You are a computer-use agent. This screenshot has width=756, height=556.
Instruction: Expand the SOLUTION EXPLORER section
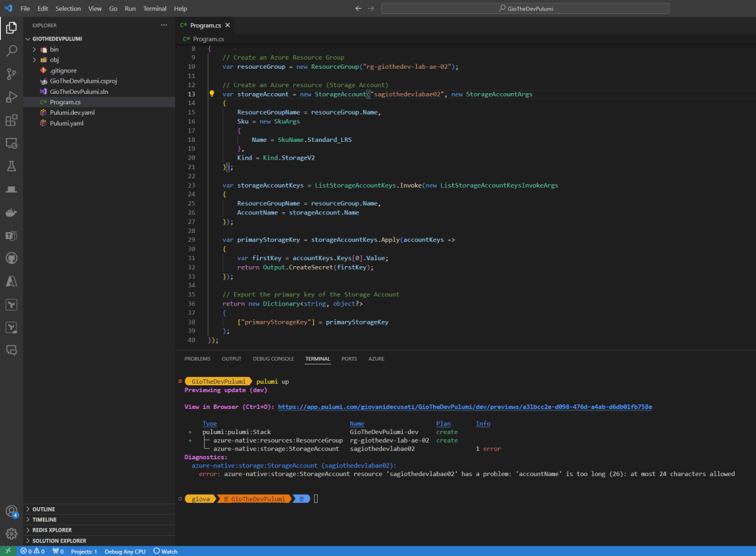click(59, 540)
